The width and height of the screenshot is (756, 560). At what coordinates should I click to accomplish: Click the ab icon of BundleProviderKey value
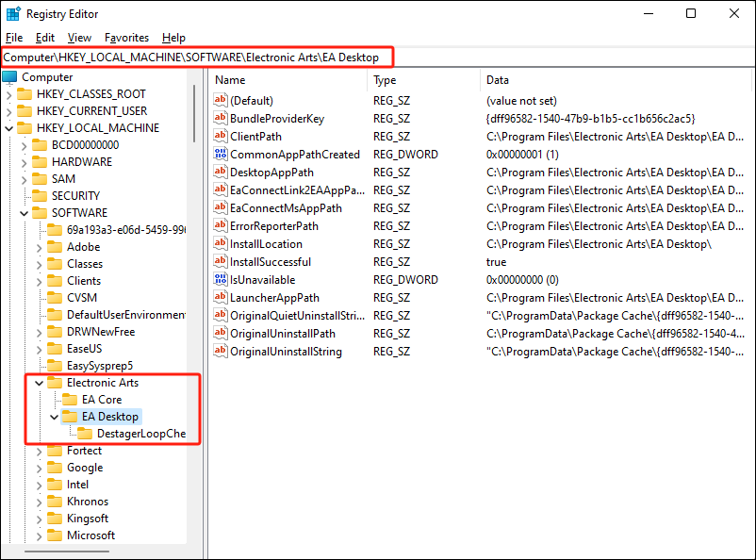(221, 118)
